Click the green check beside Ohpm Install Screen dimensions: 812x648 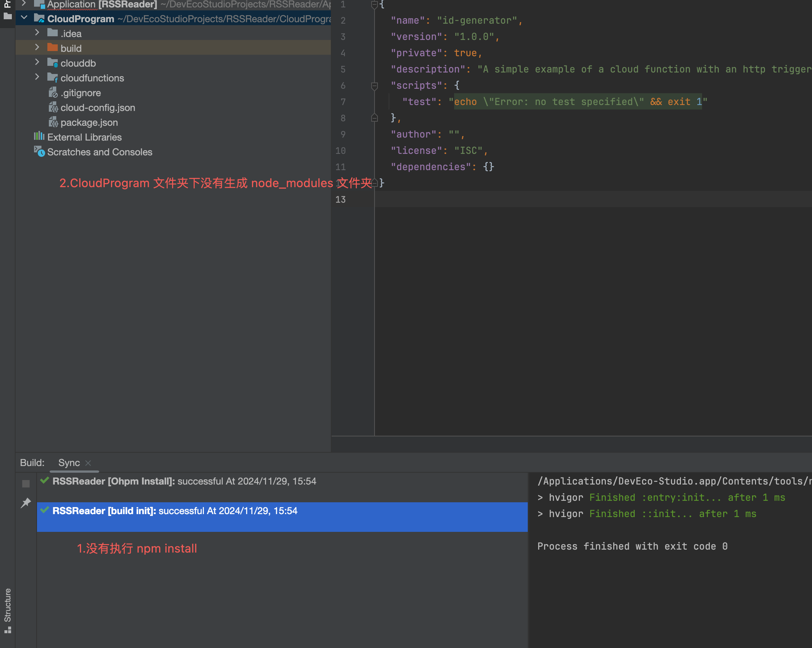pyautogui.click(x=45, y=480)
